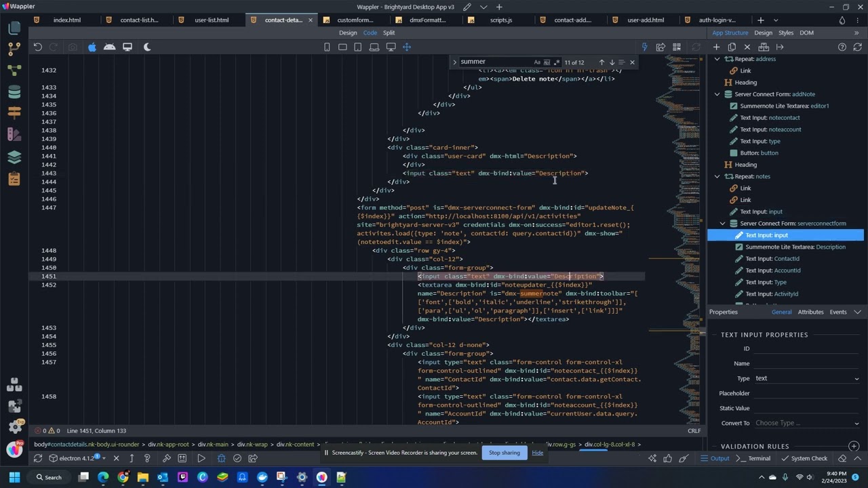Select laptop viewport size icon
The image size is (868, 488).
coord(374,47)
